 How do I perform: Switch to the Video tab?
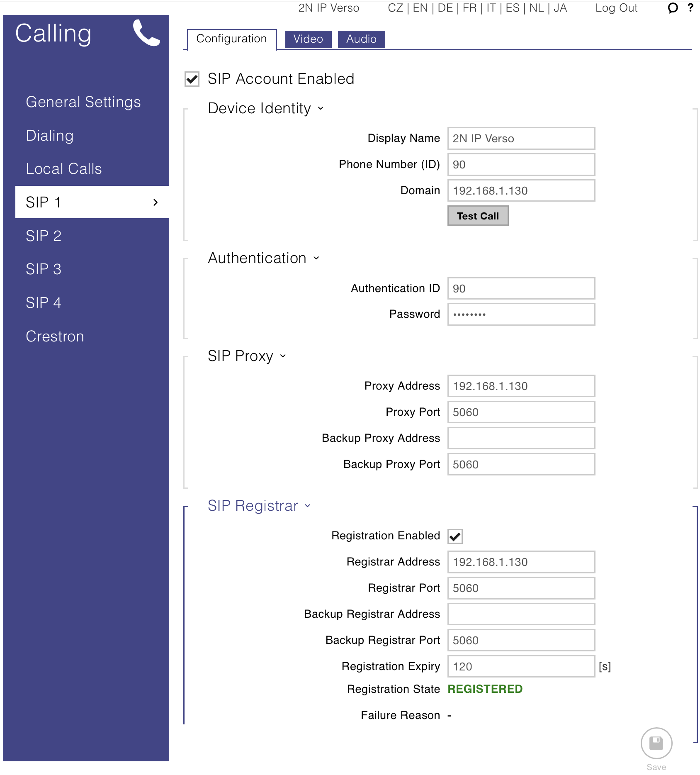tap(308, 39)
